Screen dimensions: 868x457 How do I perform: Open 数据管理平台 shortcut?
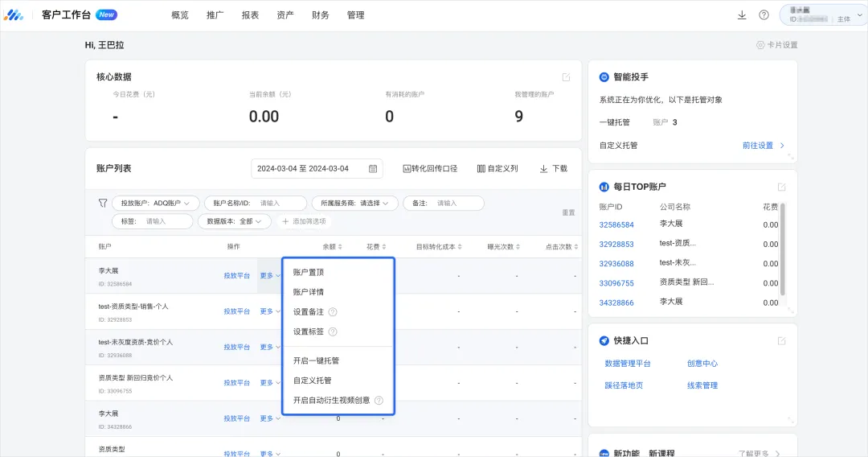coord(627,364)
